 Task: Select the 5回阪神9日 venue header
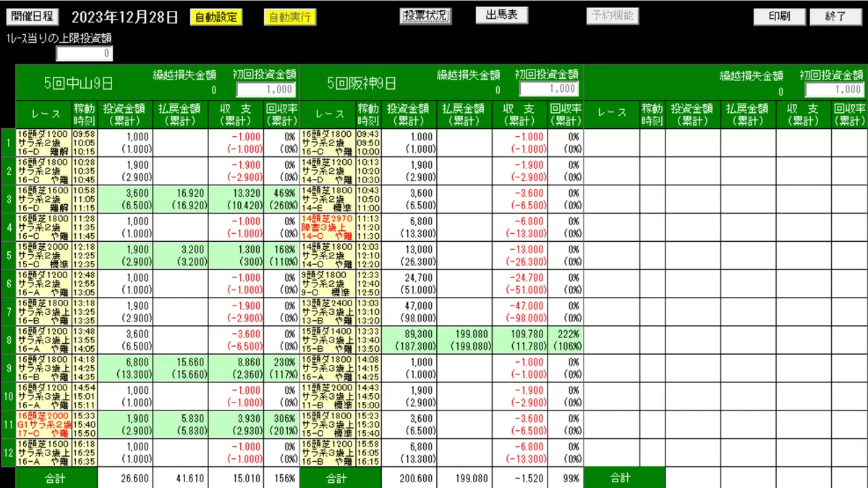click(362, 83)
